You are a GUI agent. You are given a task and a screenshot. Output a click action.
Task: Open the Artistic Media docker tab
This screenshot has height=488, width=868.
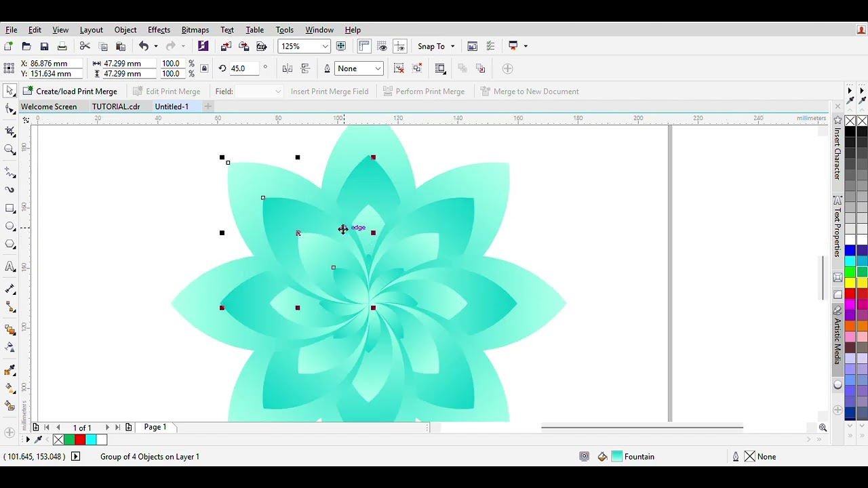tap(837, 335)
